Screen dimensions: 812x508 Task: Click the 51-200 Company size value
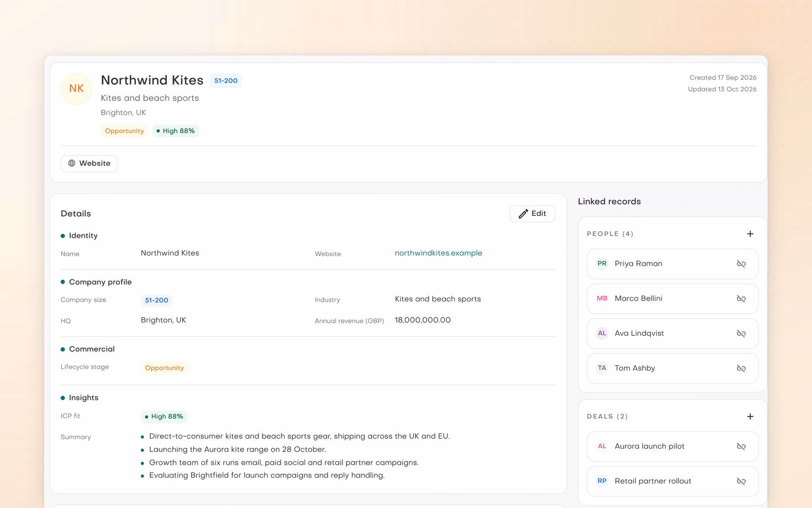click(157, 300)
